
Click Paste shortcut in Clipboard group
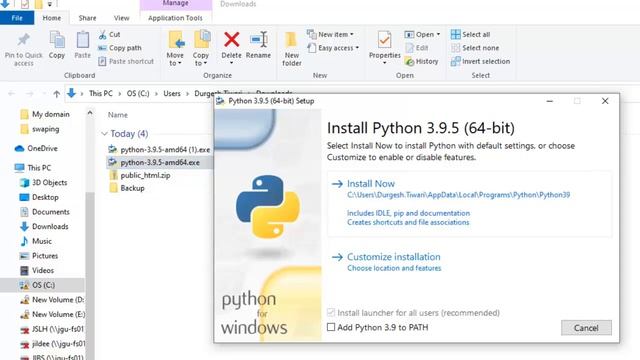(126, 61)
